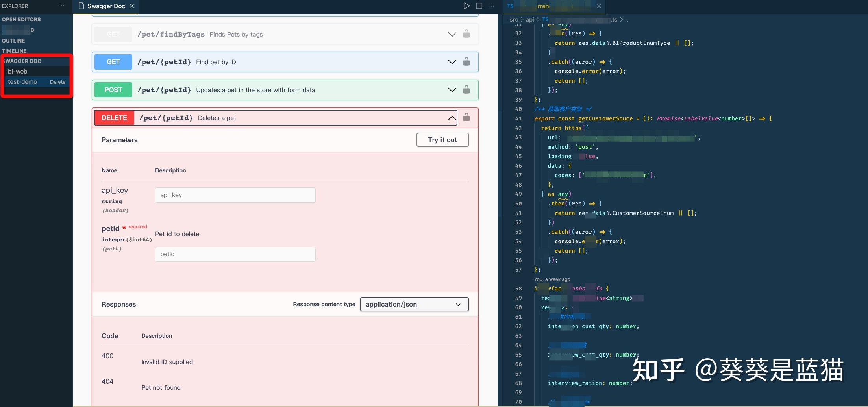868x407 pixels.
Task: Click line number 41 in code editor
Action: 518,118
